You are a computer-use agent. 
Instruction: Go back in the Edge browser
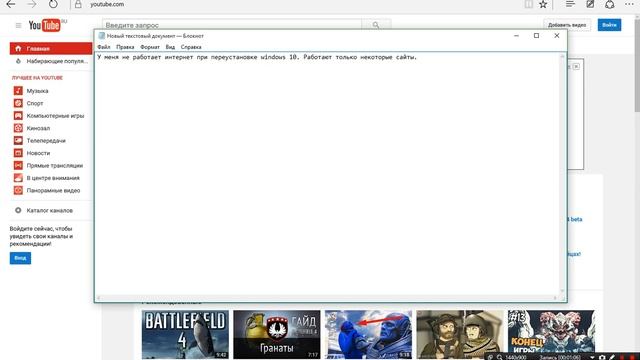click(x=11, y=4)
